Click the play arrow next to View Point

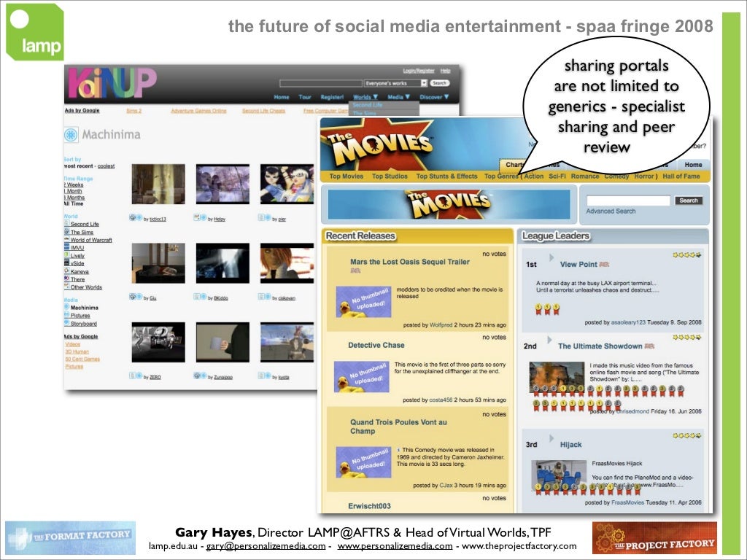[551, 257]
